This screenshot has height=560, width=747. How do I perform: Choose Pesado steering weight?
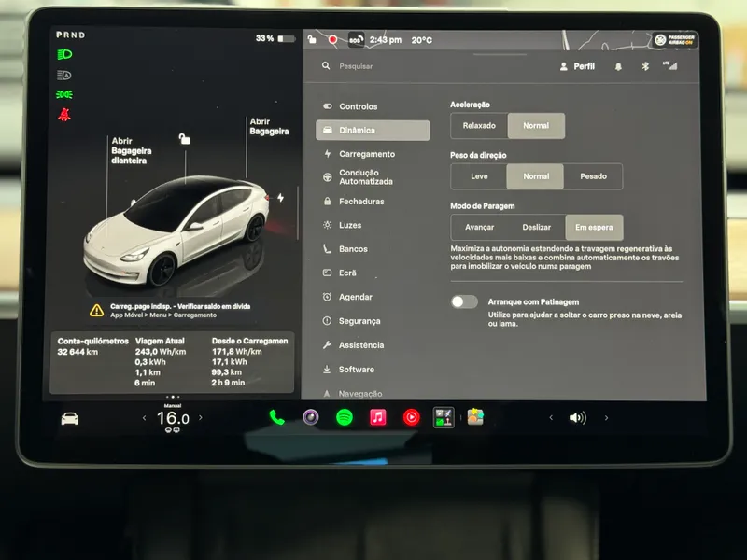(593, 176)
